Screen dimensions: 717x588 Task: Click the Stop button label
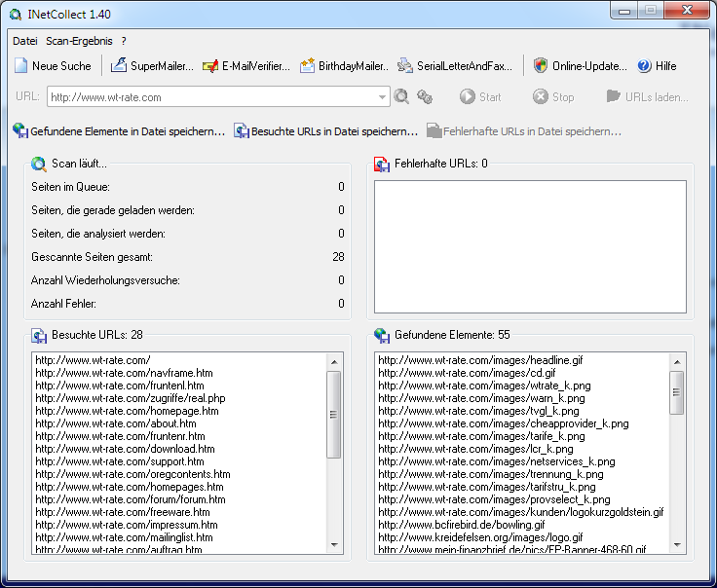pos(563,97)
